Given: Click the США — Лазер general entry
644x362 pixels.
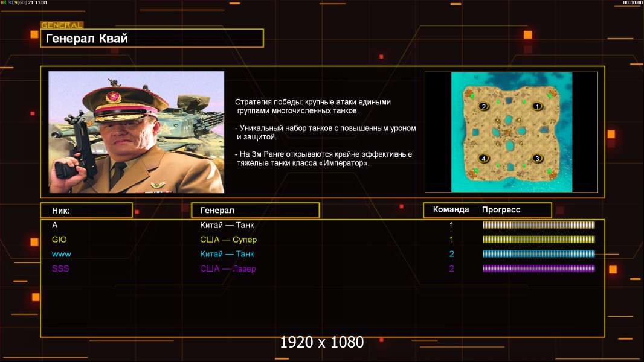Looking at the screenshot, I should [228, 268].
